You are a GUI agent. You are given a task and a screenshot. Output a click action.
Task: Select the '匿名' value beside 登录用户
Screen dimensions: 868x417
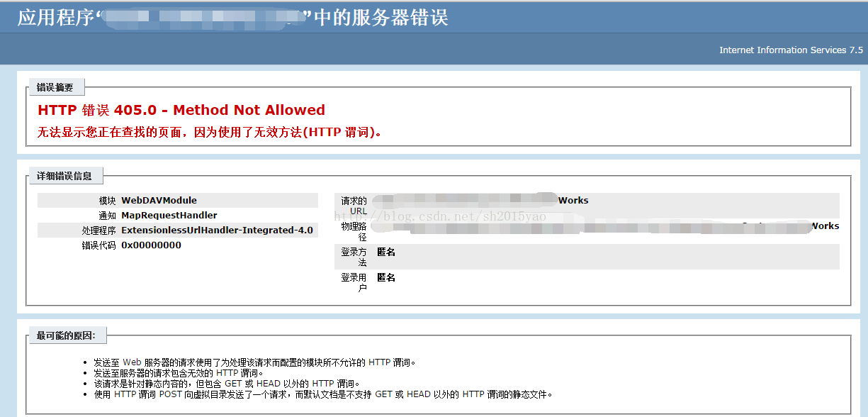click(x=386, y=277)
